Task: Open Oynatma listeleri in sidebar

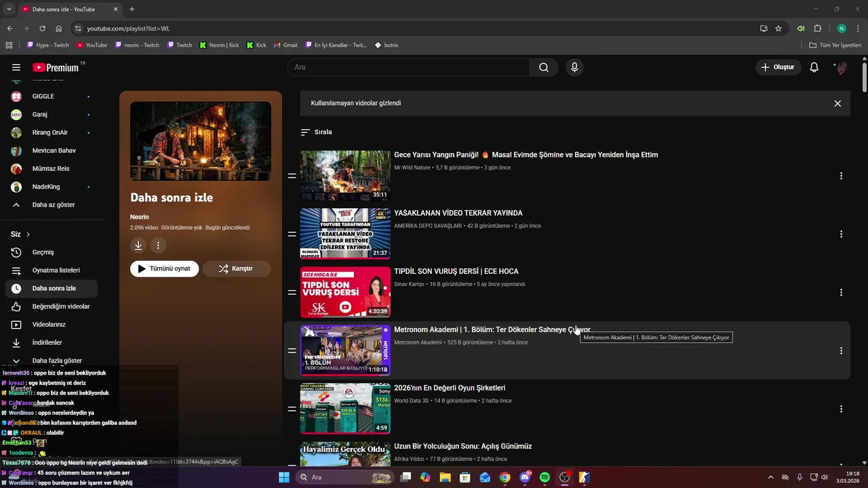Action: point(53,270)
